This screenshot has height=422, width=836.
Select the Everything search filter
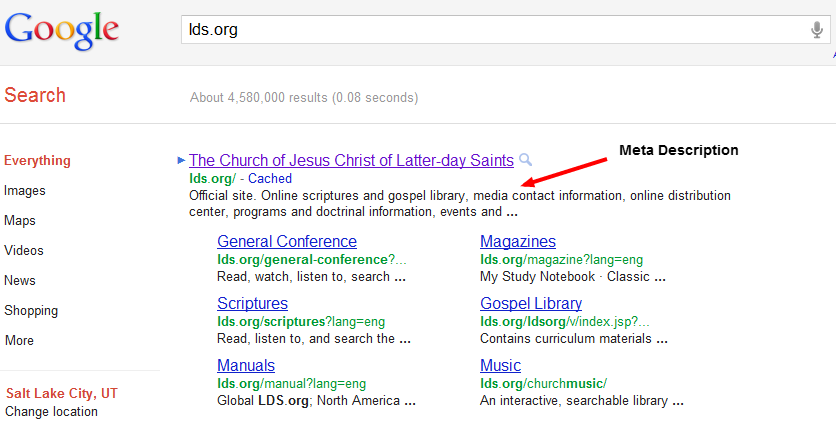37,160
